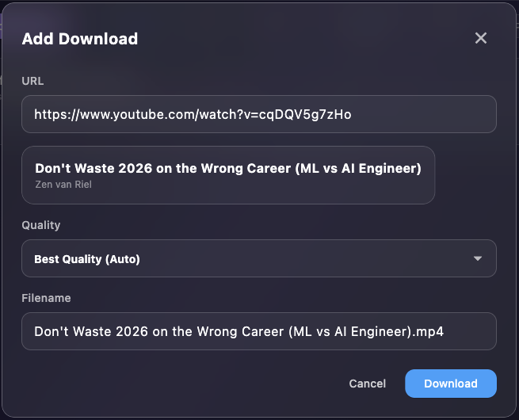Click the Filename input field
Viewport: 519px width, 420px height.
tap(258, 331)
